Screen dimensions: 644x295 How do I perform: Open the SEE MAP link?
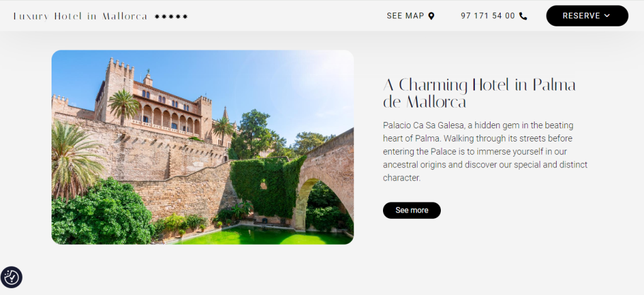[410, 16]
